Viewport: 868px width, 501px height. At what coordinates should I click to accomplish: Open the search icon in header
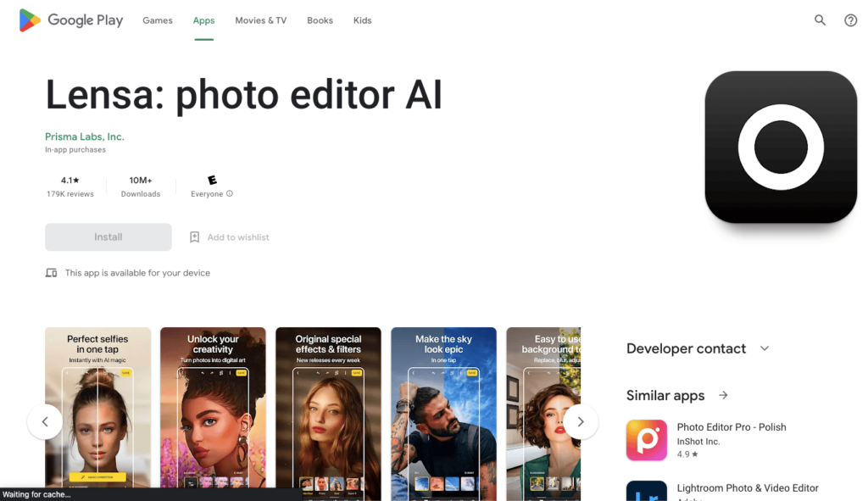(820, 20)
